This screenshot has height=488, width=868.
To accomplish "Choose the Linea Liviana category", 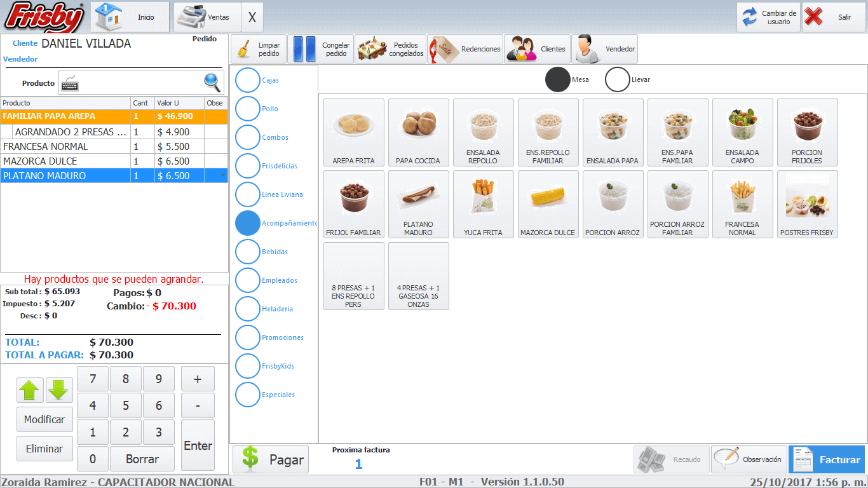I will [x=248, y=194].
